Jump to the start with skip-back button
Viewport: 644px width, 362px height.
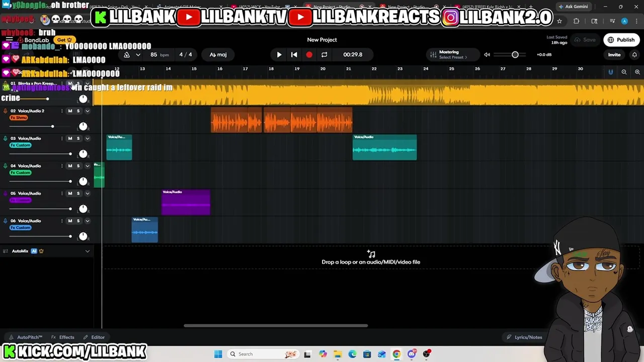(x=294, y=54)
